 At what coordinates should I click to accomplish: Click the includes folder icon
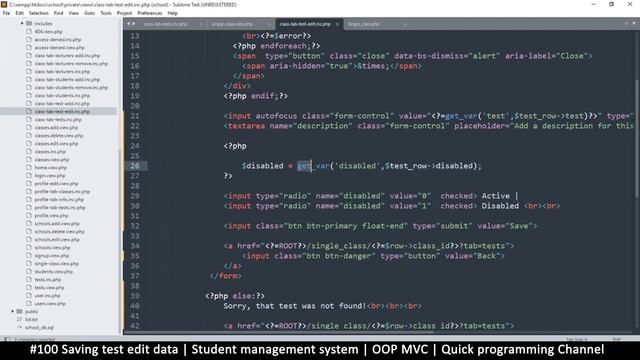click(x=29, y=23)
